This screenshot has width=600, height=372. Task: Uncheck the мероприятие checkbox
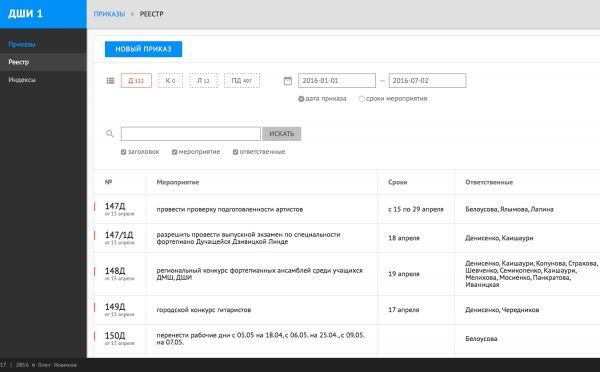pos(174,152)
